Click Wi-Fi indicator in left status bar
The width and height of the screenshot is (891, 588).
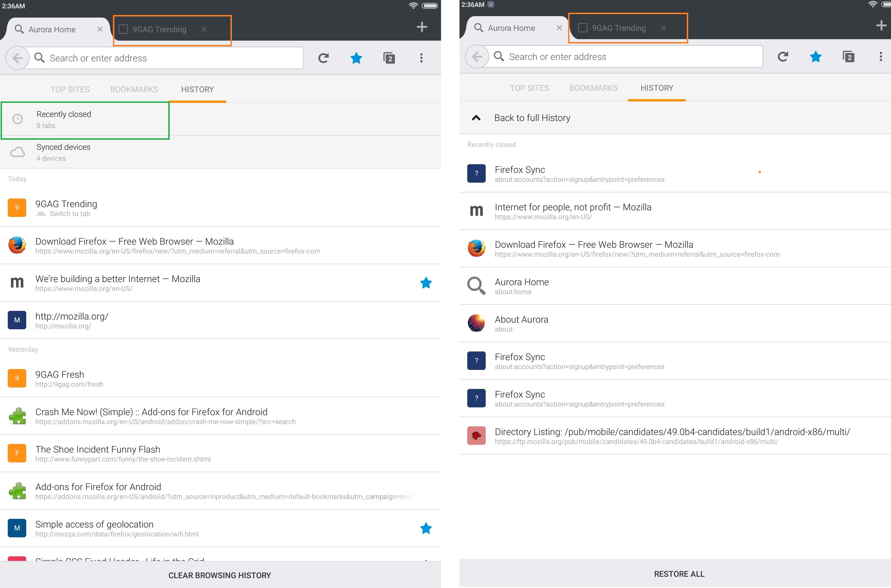coord(413,5)
